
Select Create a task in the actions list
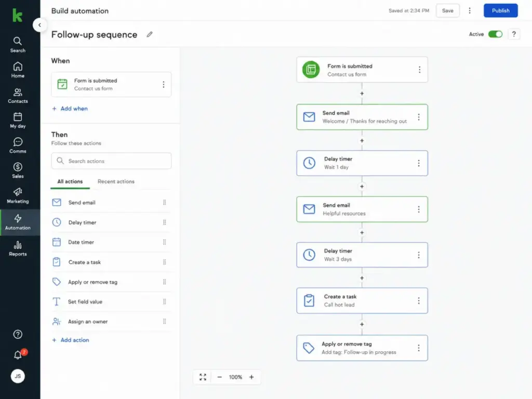click(x=111, y=262)
